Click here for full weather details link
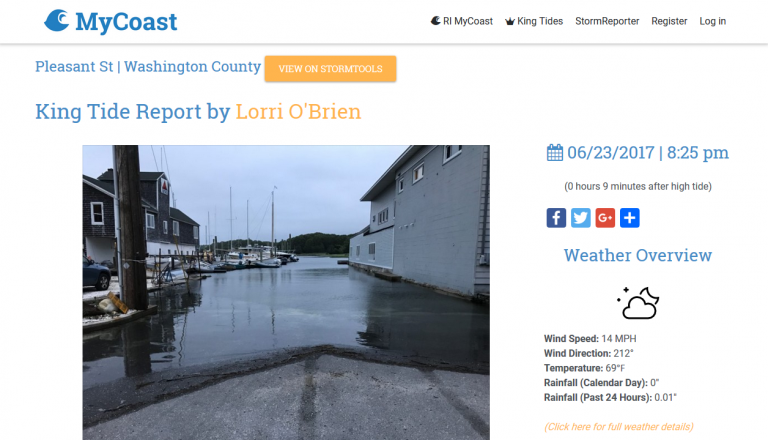768x440 pixels. click(x=619, y=427)
